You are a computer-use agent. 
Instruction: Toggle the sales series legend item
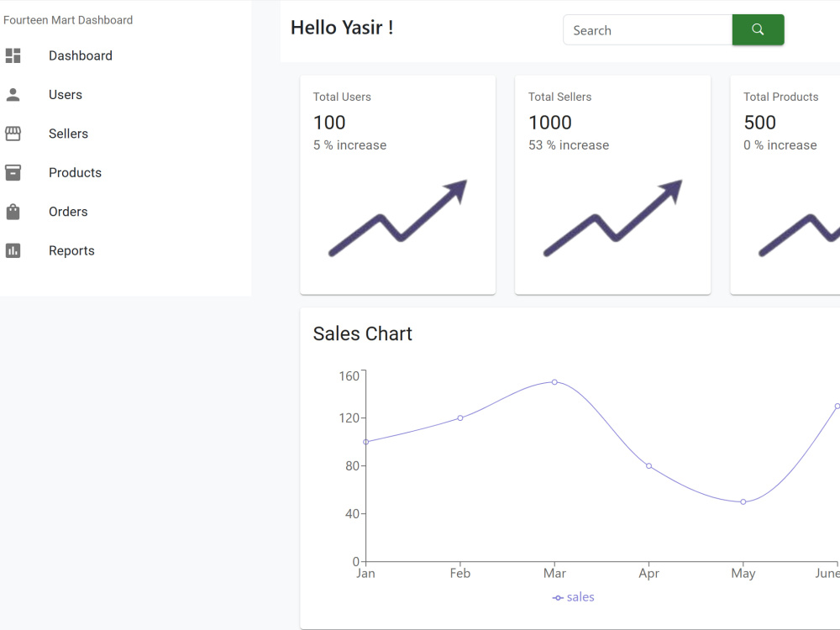pos(573,597)
